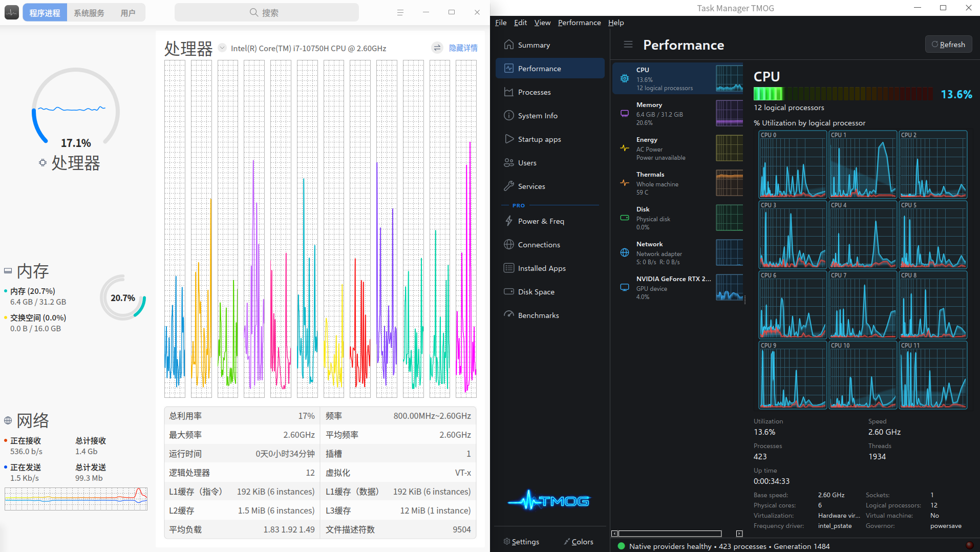
Task: Open the system monitor hamburger menu
Action: point(400,12)
